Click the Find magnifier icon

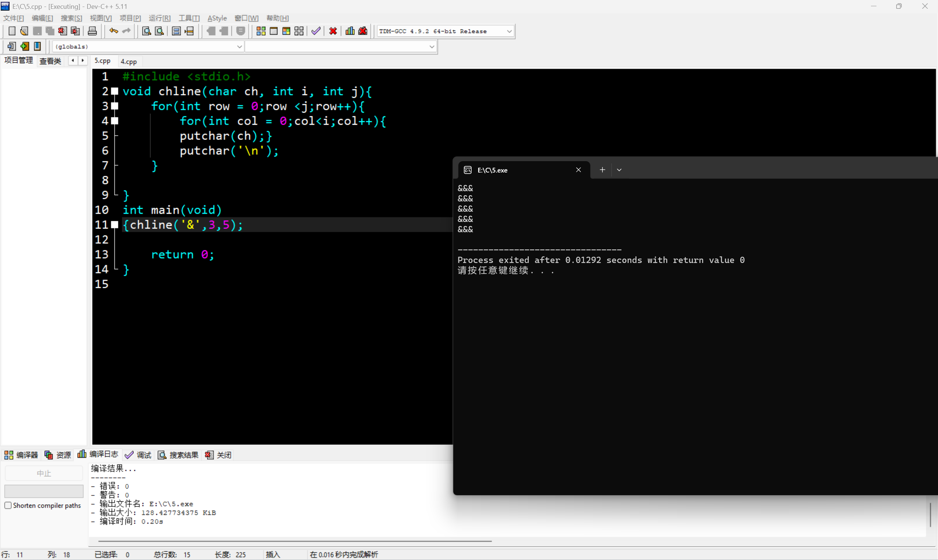[x=147, y=31]
